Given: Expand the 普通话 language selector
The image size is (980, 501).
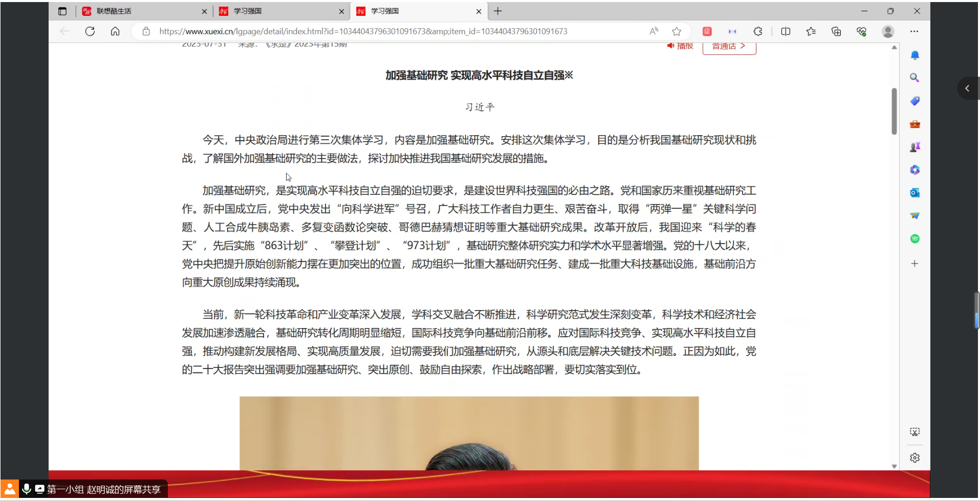Looking at the screenshot, I should (729, 47).
